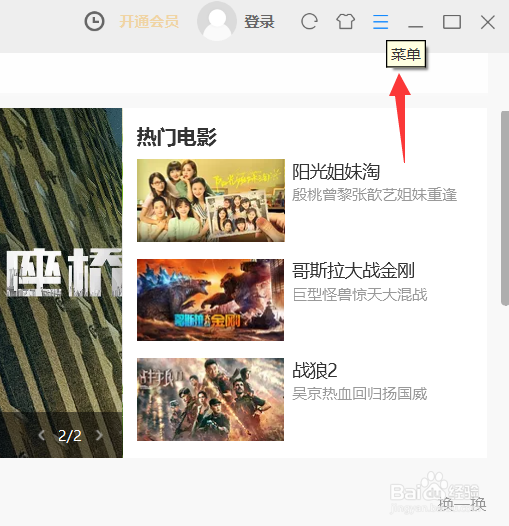Maximize the player window

tap(452, 22)
